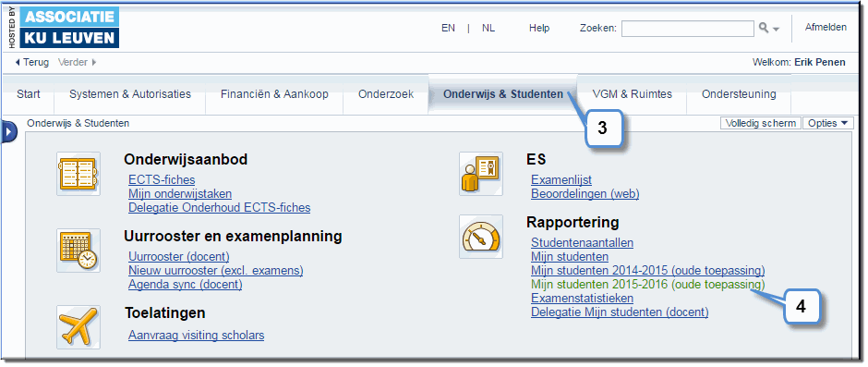Open the search options dropdown arrow

click(776, 29)
